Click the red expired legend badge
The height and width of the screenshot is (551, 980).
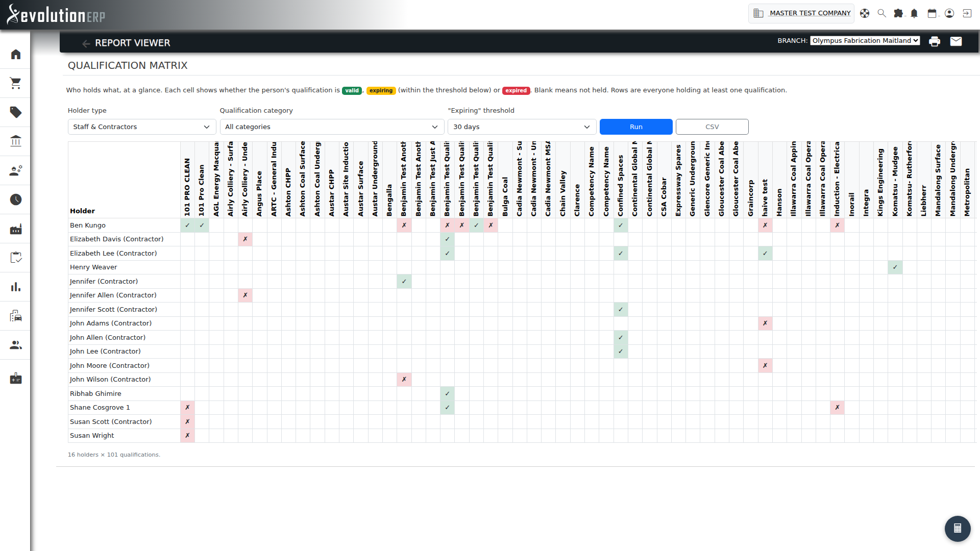pyautogui.click(x=516, y=91)
